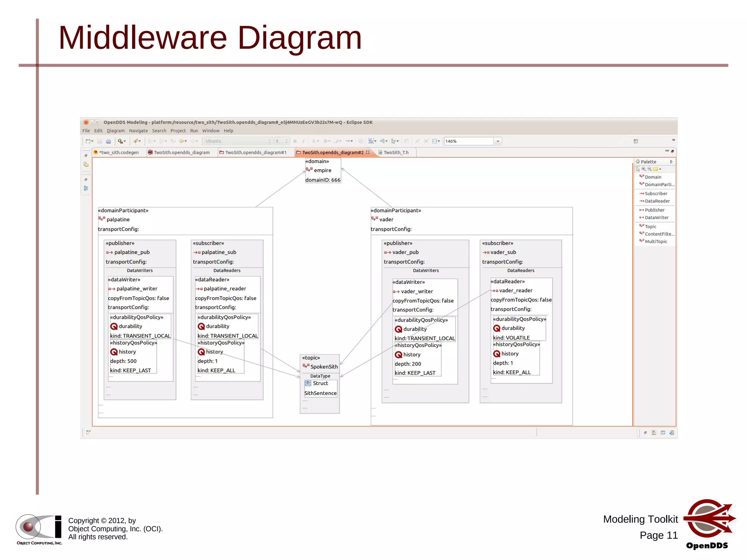Minimize the editor area

click(x=667, y=151)
